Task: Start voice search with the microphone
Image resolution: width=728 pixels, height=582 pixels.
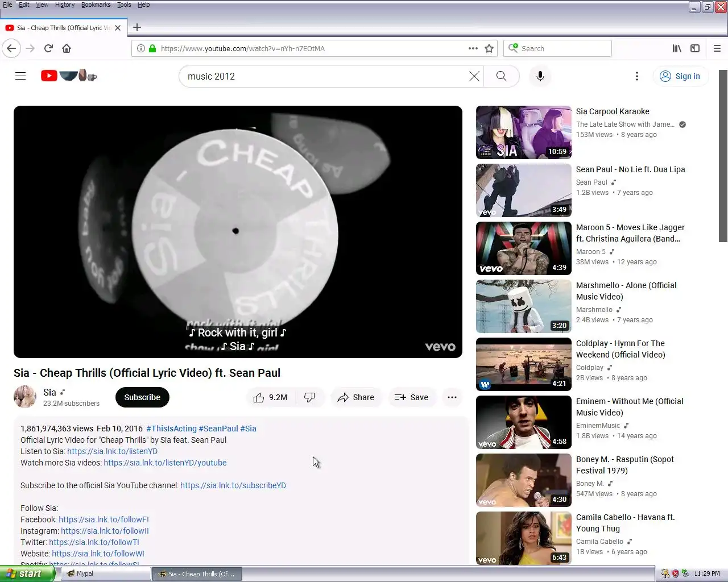Action: coord(540,76)
